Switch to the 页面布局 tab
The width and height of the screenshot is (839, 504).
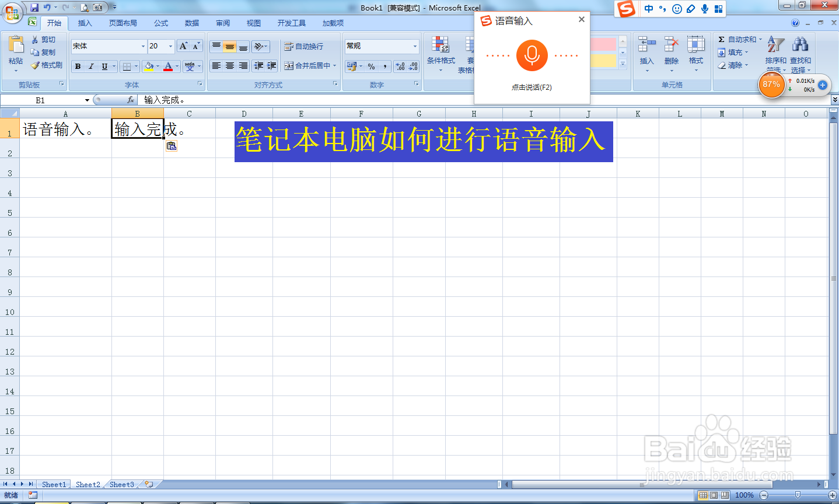pos(123,23)
